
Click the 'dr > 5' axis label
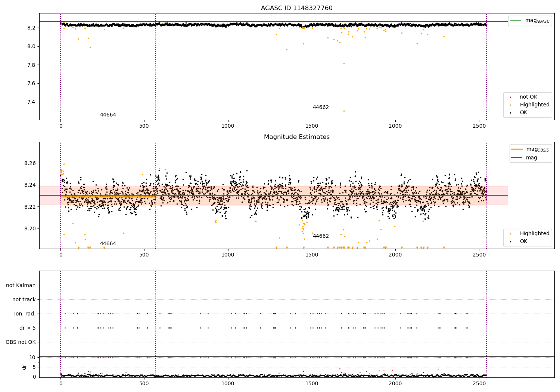(28, 328)
